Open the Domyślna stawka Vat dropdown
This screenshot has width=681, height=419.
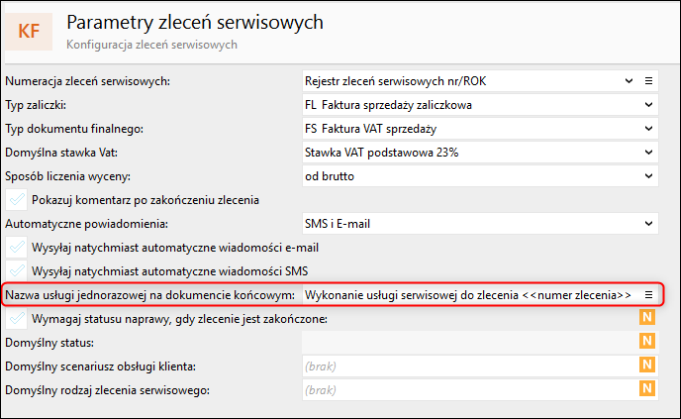(648, 152)
